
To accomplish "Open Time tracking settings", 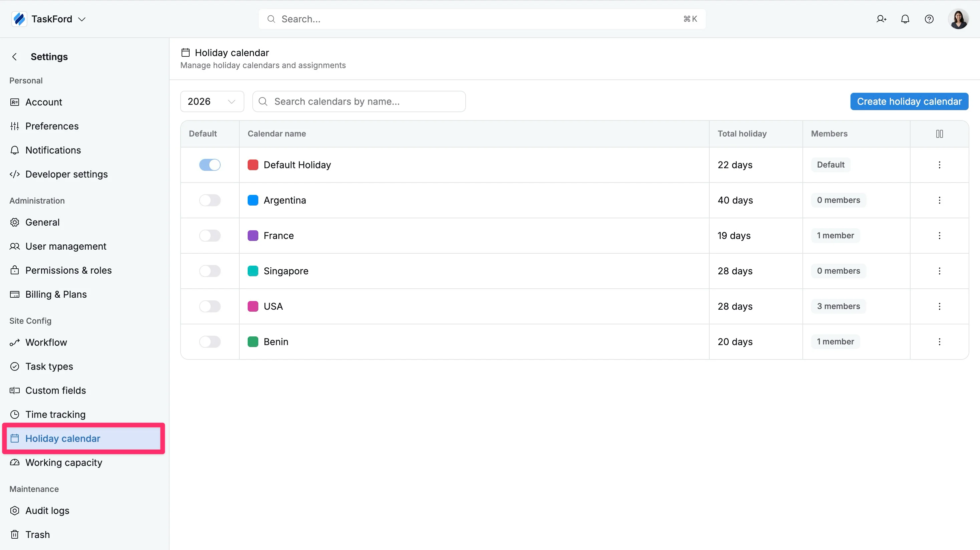I will [83, 415].
